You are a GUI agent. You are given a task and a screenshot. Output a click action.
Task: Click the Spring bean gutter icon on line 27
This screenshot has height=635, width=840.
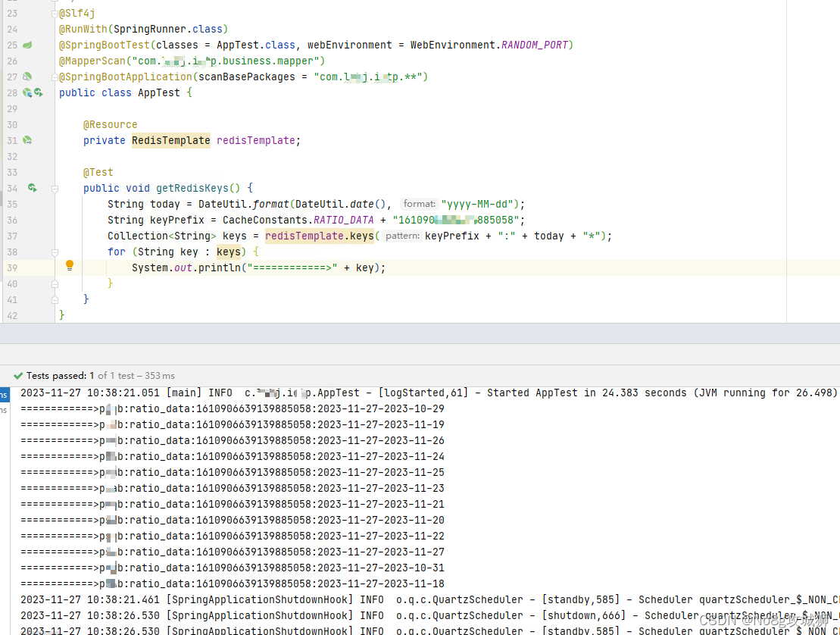coord(27,77)
